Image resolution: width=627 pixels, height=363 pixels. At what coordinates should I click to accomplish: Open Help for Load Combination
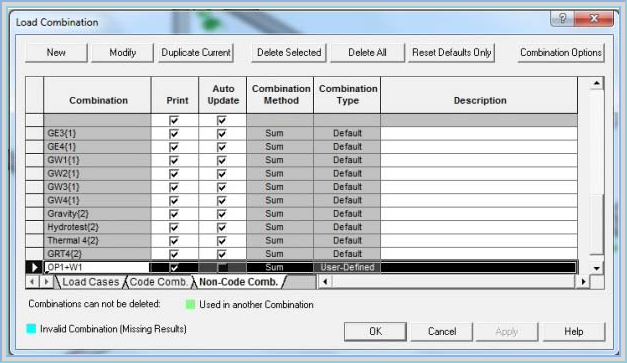pos(573,331)
